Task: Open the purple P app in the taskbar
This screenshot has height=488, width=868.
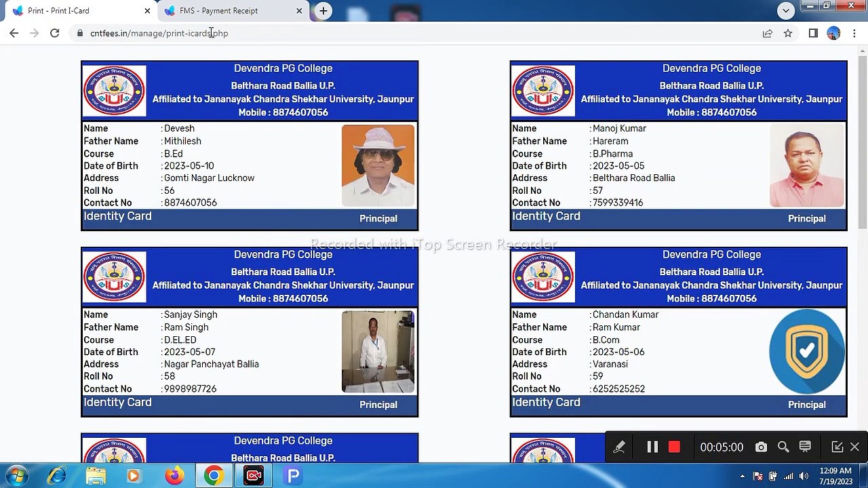Action: (293, 476)
